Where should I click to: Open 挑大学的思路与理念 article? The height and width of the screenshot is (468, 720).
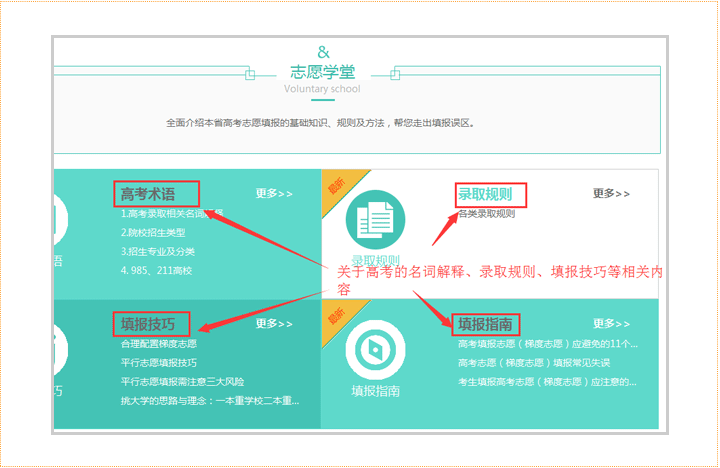click(210, 401)
